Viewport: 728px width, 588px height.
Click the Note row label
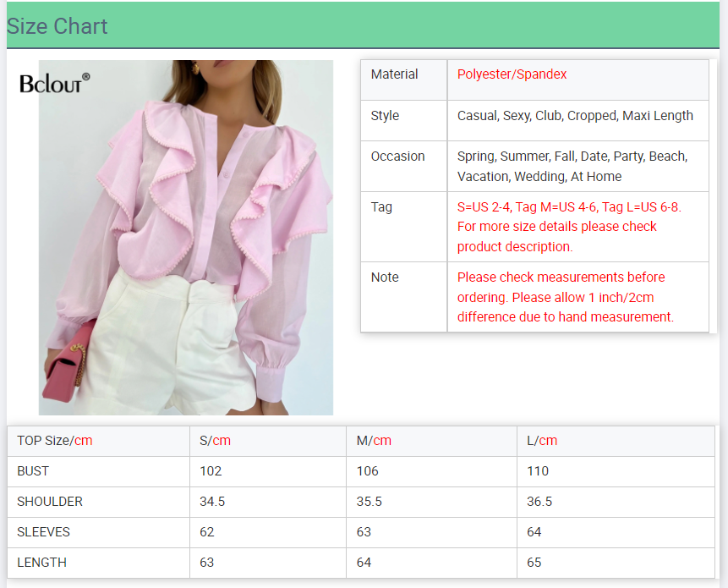(x=385, y=278)
